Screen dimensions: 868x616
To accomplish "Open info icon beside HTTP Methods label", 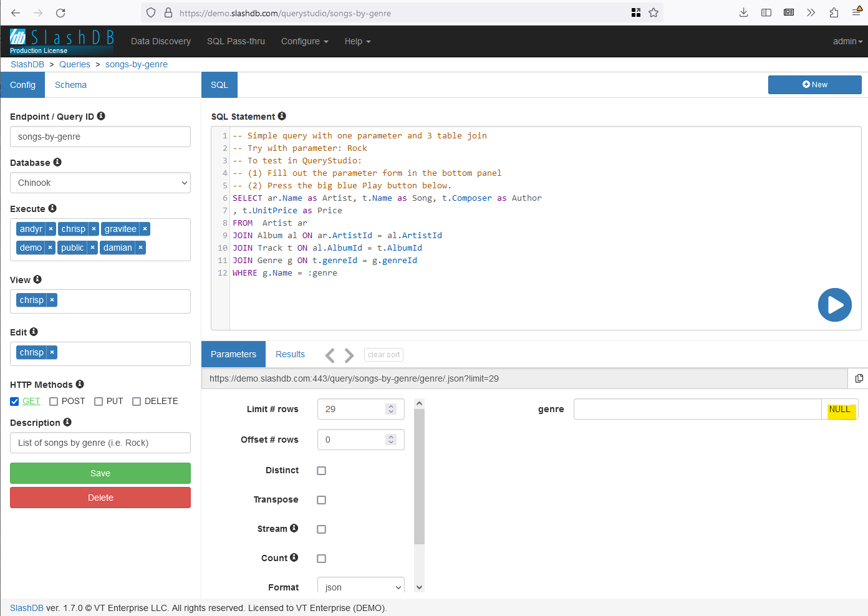I will click(80, 384).
